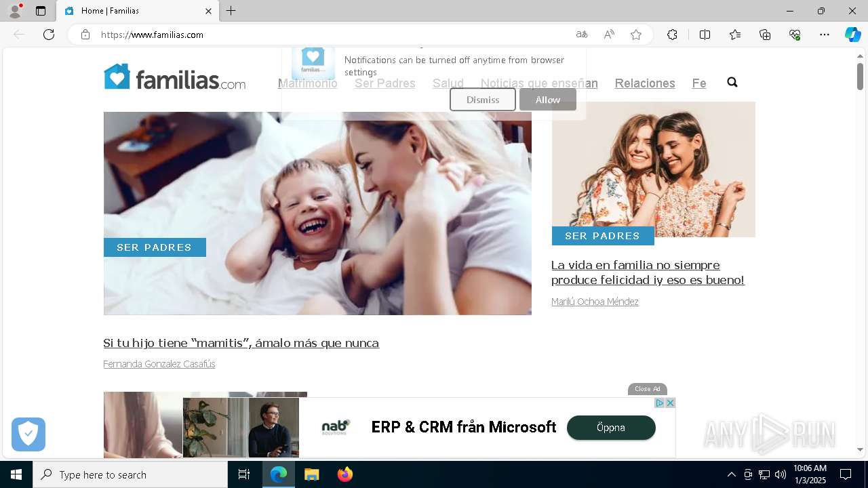Image resolution: width=868 pixels, height=488 pixels.
Task: Open the Fe menu item
Action: (699, 83)
